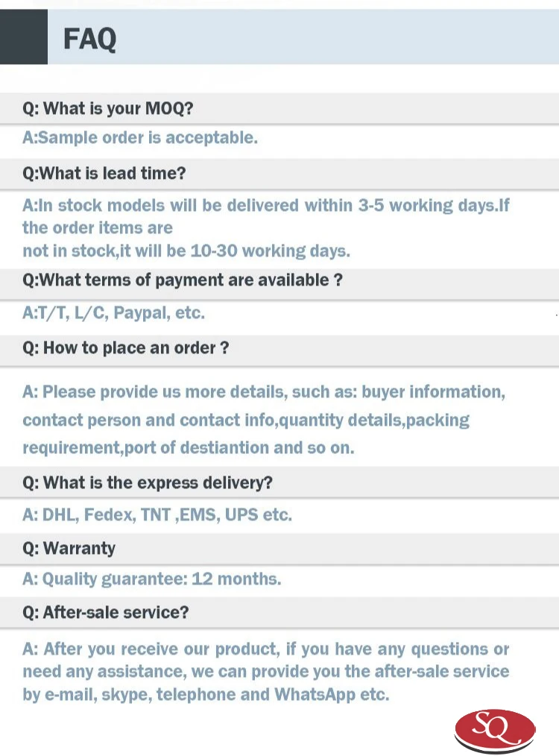Click the dark square beside FAQ

tap(24, 37)
